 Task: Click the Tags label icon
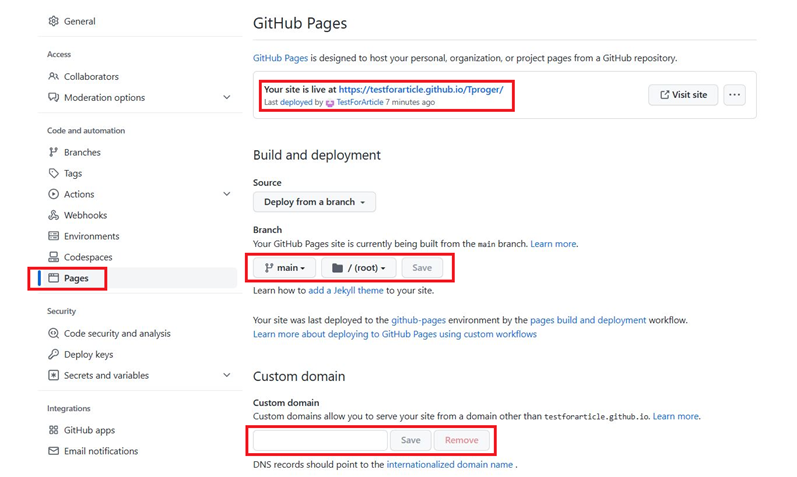click(53, 173)
